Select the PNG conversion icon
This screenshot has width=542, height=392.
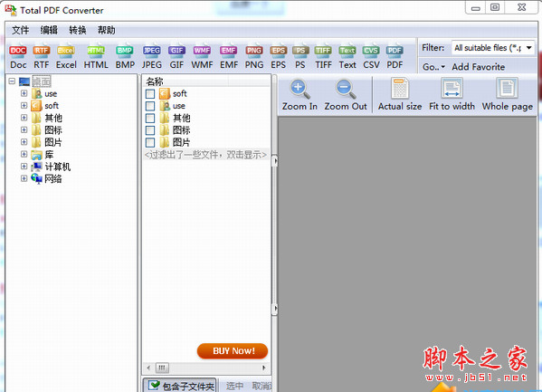(254, 57)
